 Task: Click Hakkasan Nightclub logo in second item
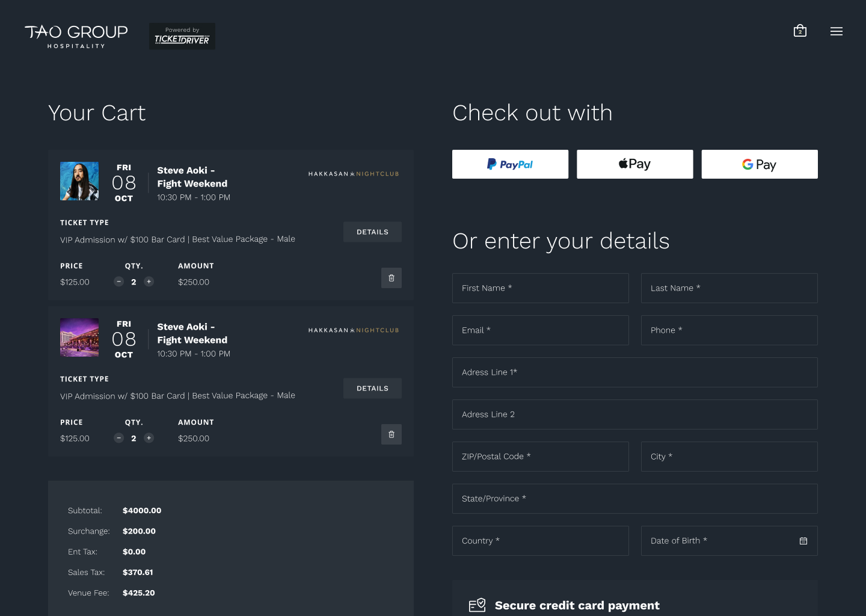[x=354, y=330]
